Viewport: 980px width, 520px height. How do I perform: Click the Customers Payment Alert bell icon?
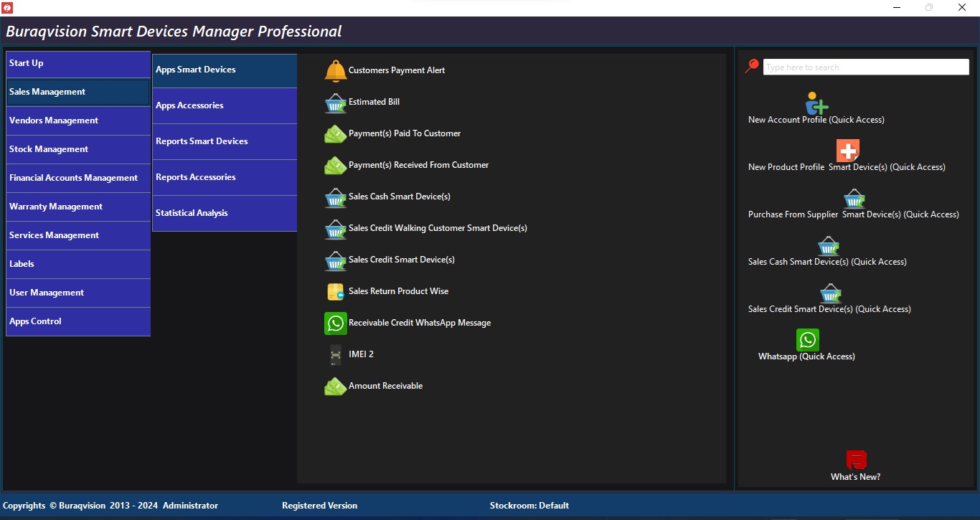335,71
